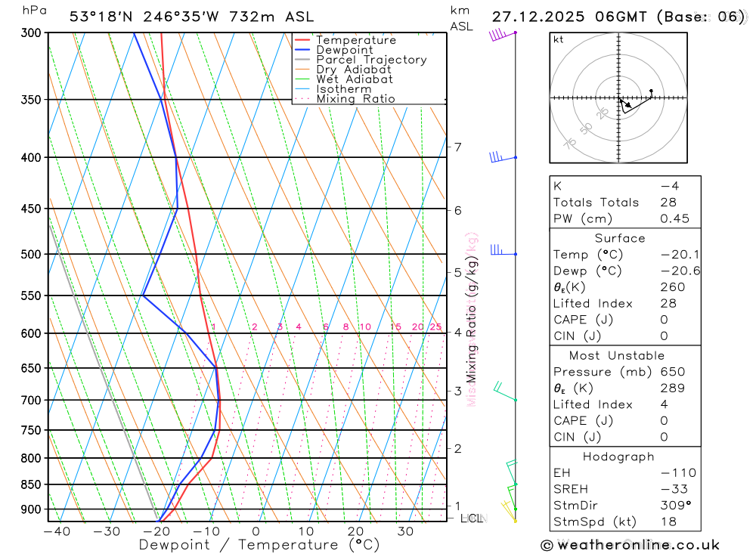756x554 pixels.
Task: Click the Mixing Ratio legend entry
Action: tap(344, 99)
